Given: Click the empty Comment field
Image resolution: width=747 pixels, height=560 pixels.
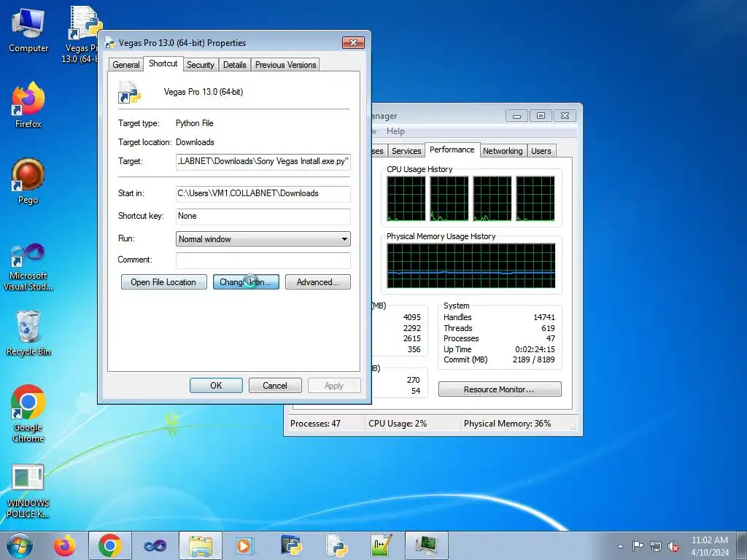Looking at the screenshot, I should click(263, 260).
